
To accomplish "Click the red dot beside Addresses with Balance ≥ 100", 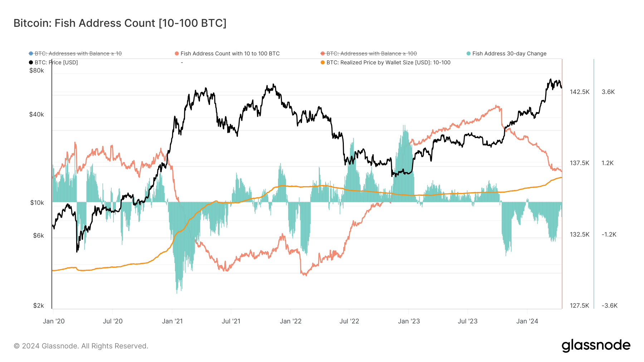I will pyautogui.click(x=323, y=54).
